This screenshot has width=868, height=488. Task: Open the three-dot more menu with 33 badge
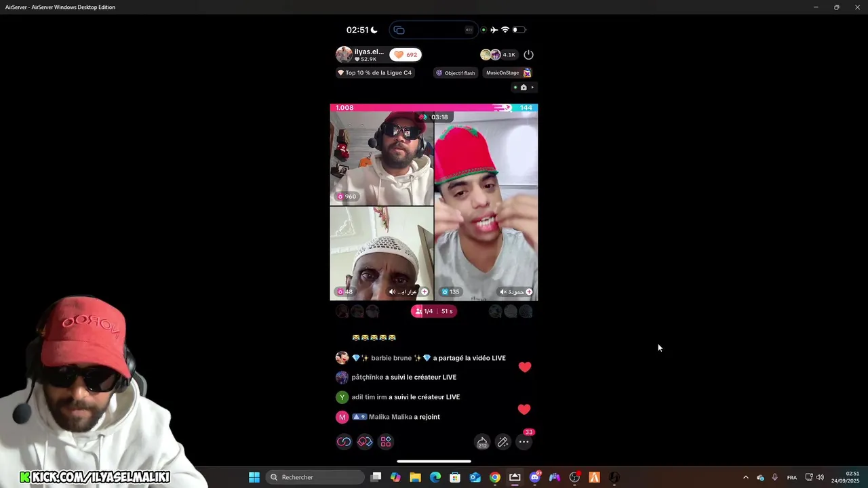tap(524, 442)
